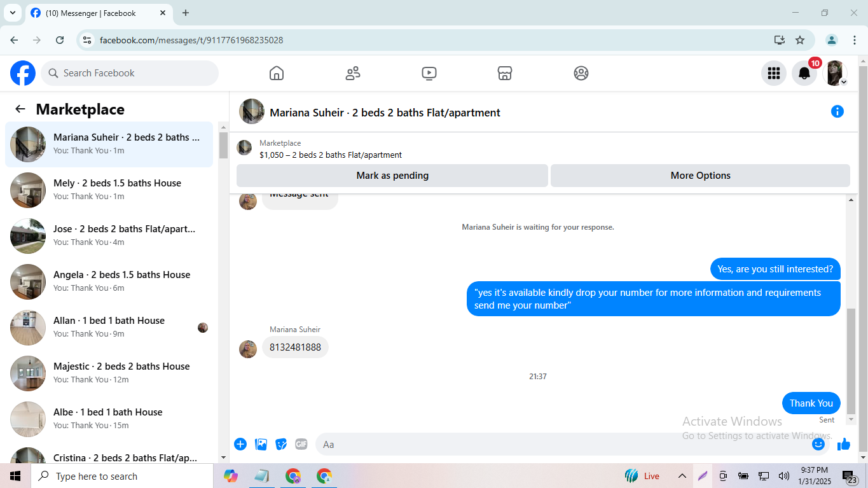Open Majestic 2 beds 2 baths conversation
The height and width of the screenshot is (488, 868).
109,373
